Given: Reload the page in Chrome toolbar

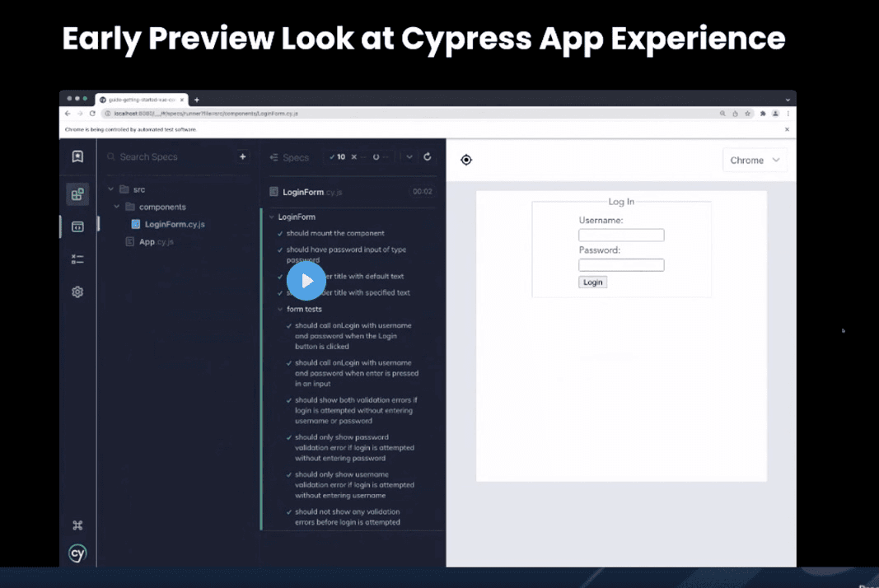Looking at the screenshot, I should [92, 113].
